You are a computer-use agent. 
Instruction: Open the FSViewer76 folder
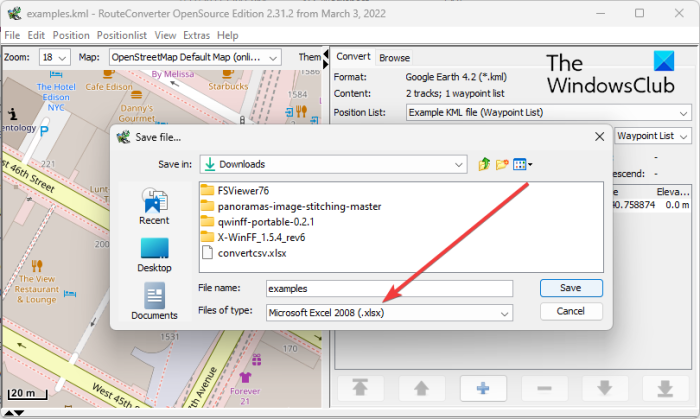pyautogui.click(x=235, y=191)
